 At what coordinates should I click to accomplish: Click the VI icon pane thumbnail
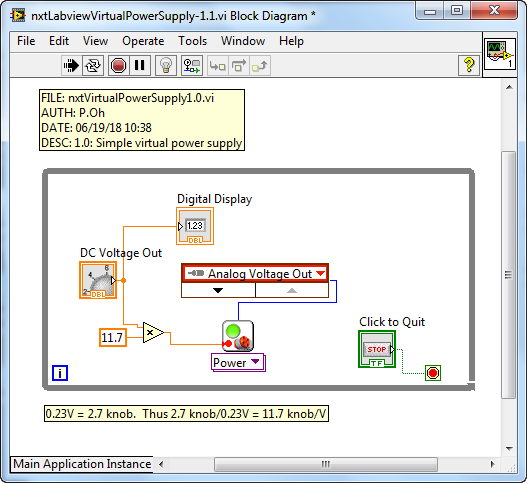pos(500,54)
